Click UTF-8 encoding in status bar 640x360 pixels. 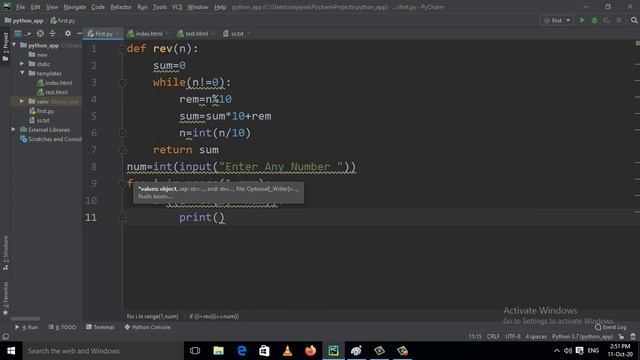[513, 336]
